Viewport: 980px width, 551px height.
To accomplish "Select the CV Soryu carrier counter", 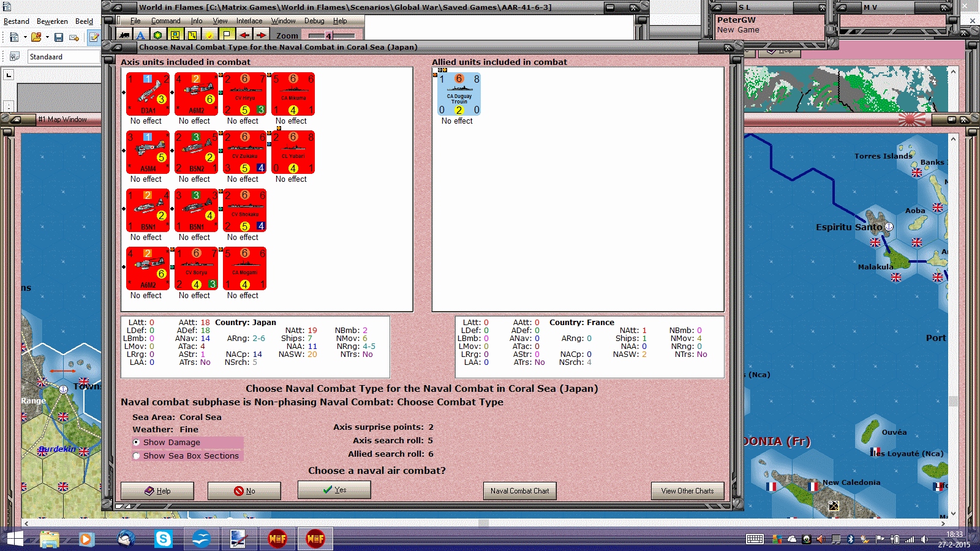I will click(x=196, y=268).
